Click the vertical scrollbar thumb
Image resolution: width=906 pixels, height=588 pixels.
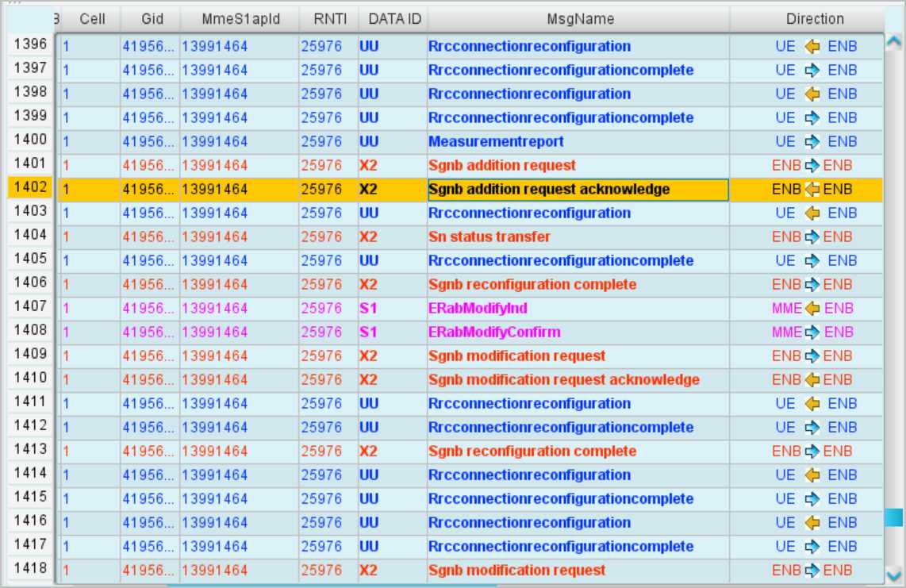tap(894, 517)
